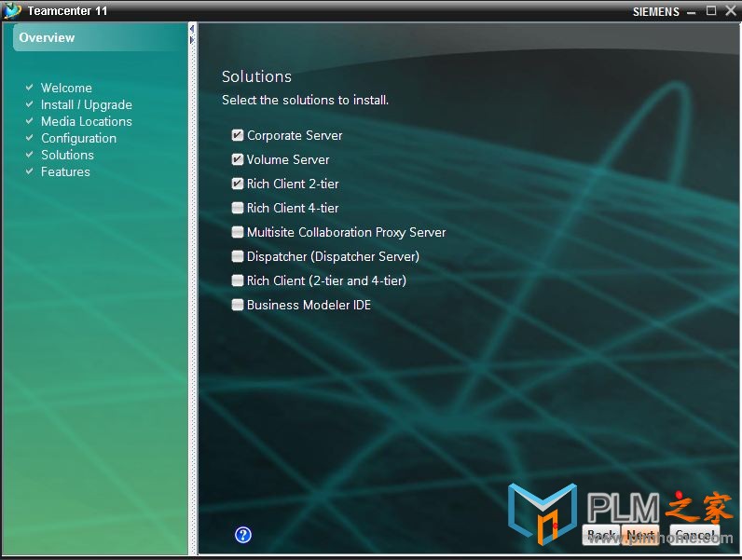Minimize the Teamcenter 11 window
This screenshot has width=742, height=560.
692,12
